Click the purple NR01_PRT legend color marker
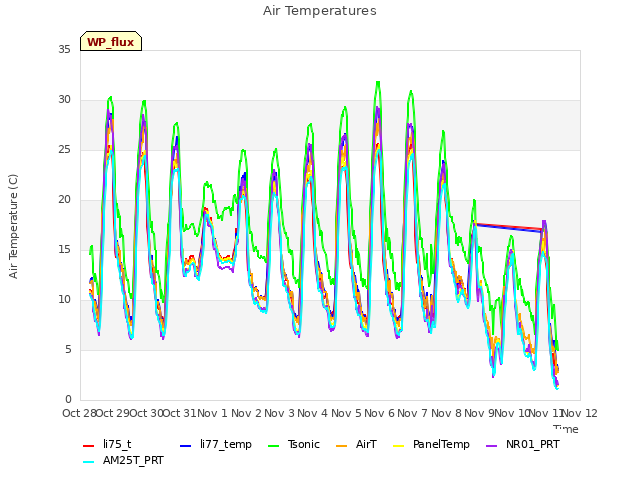640x480 pixels. (x=491, y=446)
